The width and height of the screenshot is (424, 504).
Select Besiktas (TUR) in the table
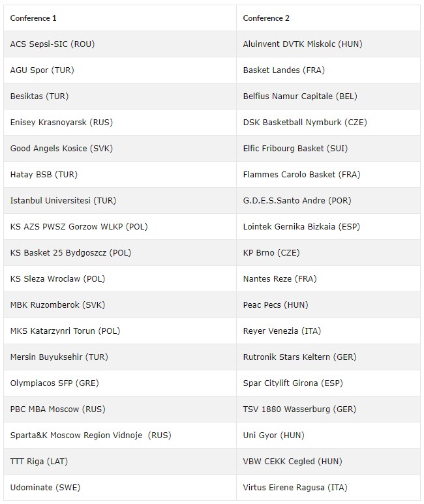[39, 96]
